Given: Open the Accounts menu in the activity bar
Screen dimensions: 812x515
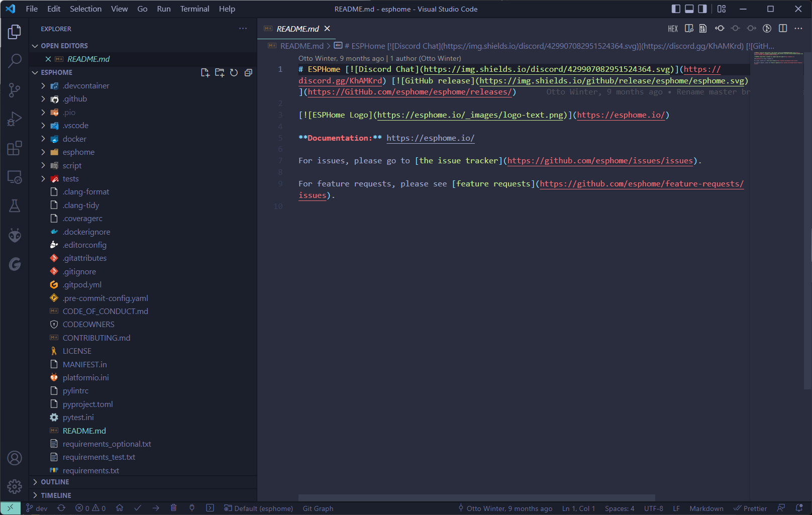Looking at the screenshot, I should (15, 458).
